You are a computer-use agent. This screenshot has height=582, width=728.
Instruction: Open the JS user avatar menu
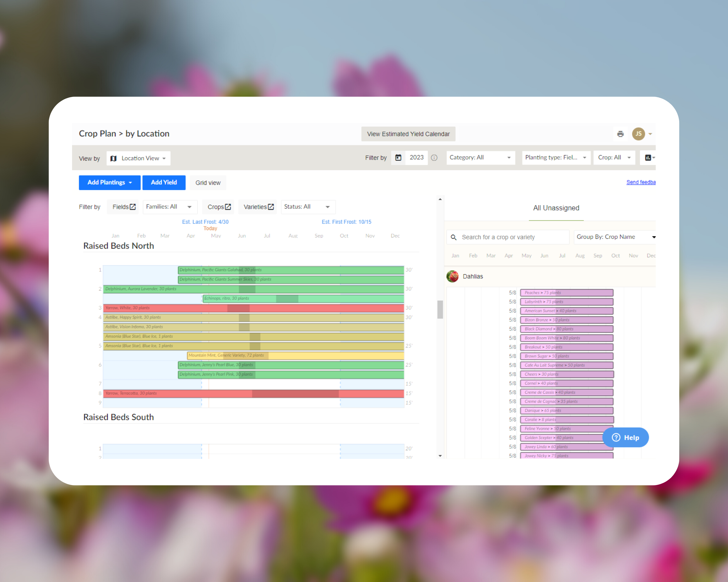click(x=638, y=134)
